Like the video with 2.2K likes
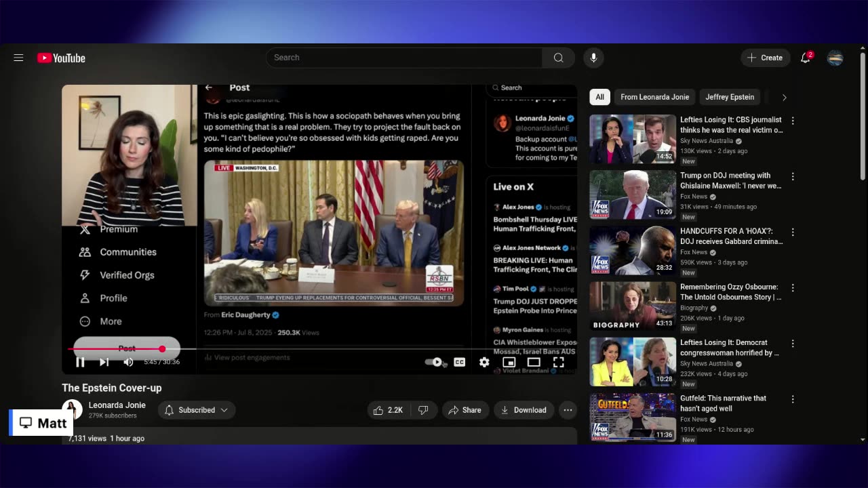868x488 pixels. 389,410
